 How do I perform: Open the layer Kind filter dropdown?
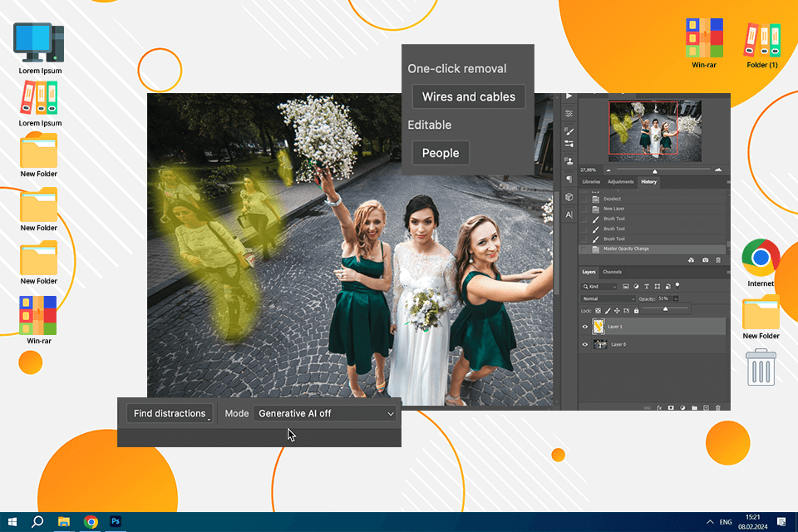tap(600, 286)
